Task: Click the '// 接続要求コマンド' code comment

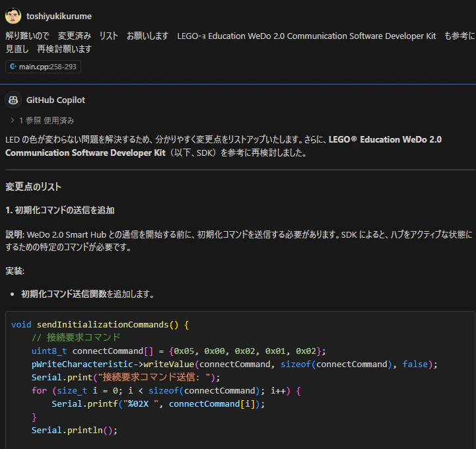Action: 76,337
